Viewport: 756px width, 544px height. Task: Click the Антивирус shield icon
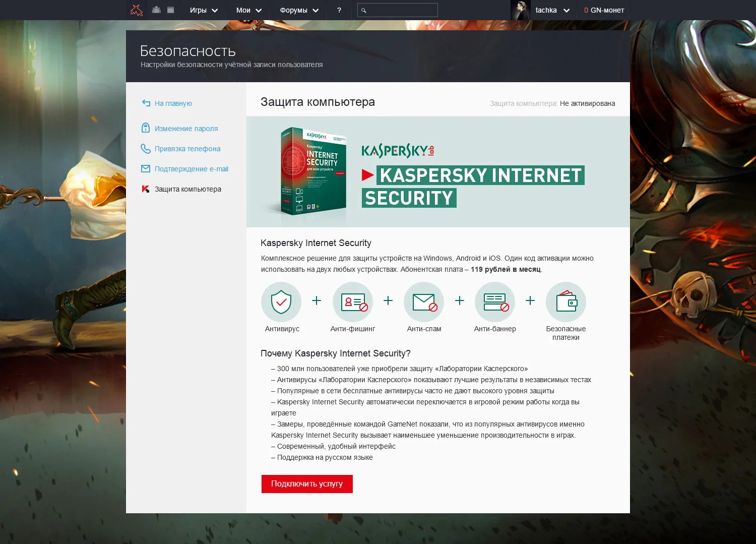(x=281, y=302)
